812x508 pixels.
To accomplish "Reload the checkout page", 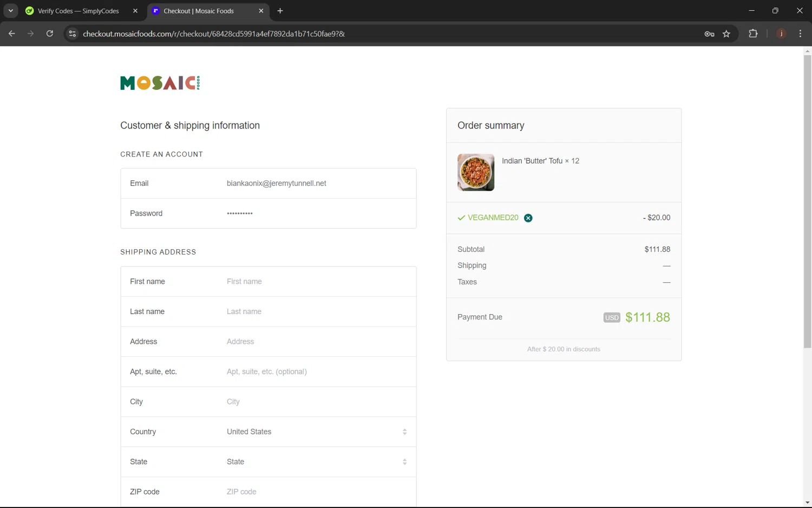I will (x=50, y=34).
